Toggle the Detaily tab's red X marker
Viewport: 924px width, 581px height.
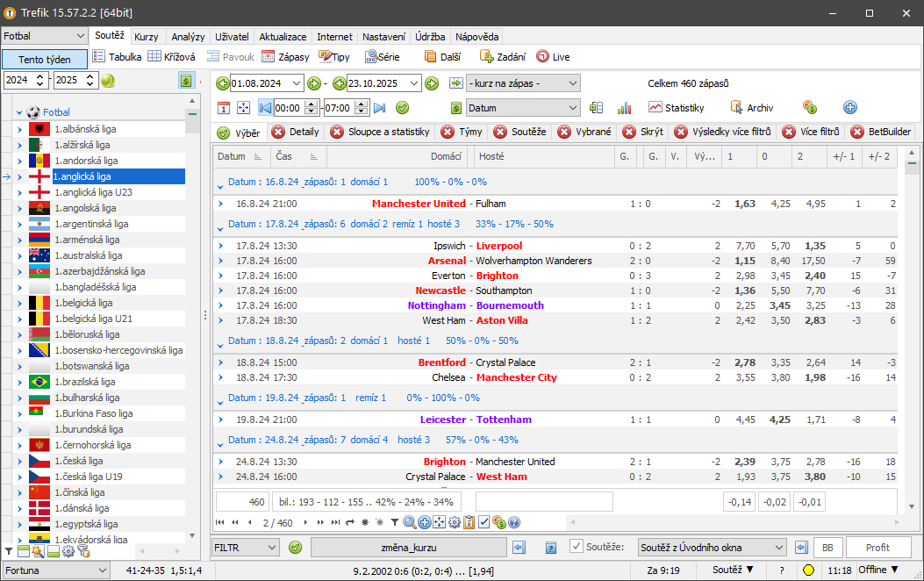278,133
